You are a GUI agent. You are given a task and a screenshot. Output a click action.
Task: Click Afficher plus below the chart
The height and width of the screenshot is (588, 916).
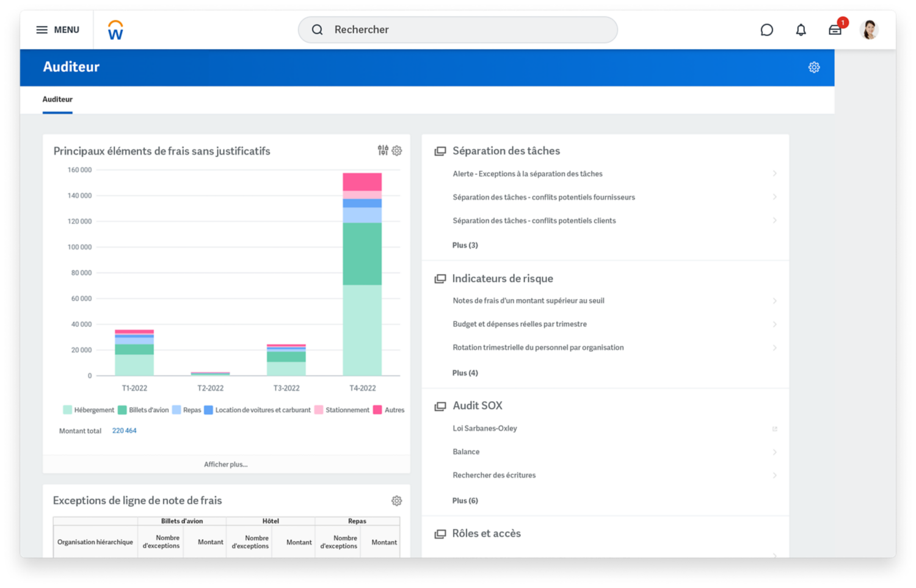coord(226,464)
